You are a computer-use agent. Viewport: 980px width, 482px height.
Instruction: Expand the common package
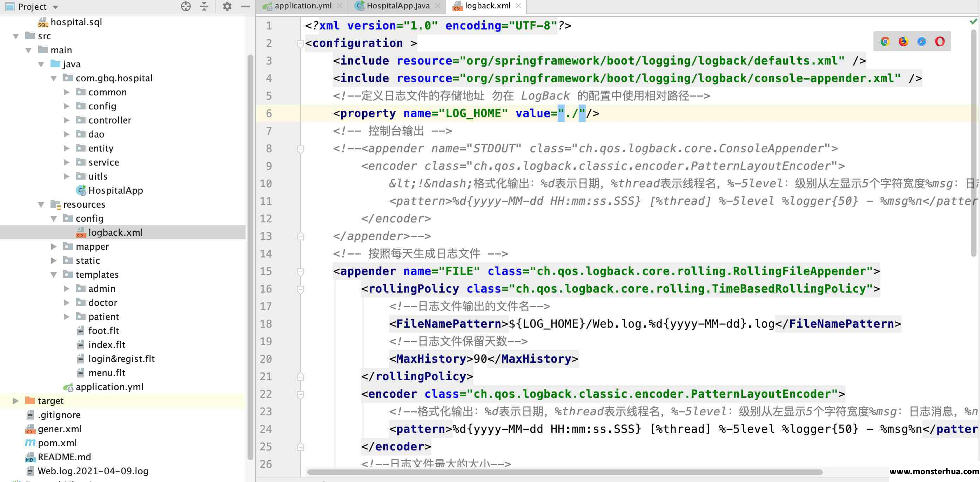coord(66,93)
